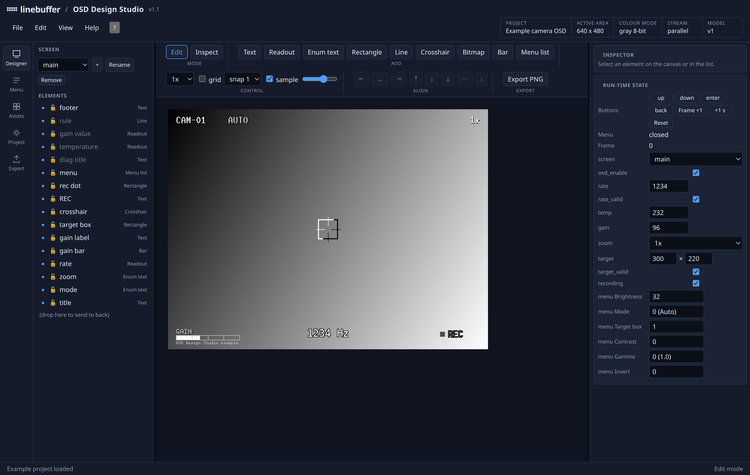The image size is (750, 475).
Task: Click the rate input field
Action: click(669, 186)
